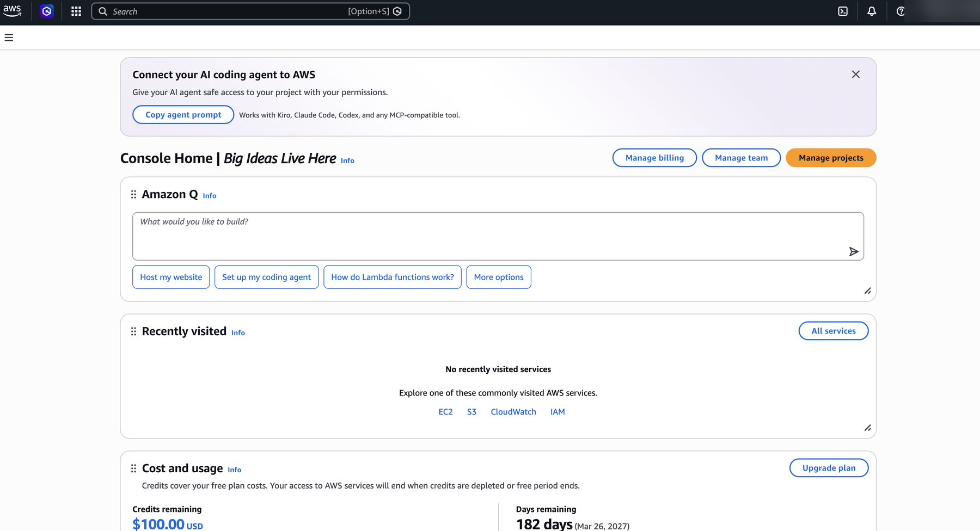
Task: Launch CloudShell terminal icon
Action: [x=843, y=11]
